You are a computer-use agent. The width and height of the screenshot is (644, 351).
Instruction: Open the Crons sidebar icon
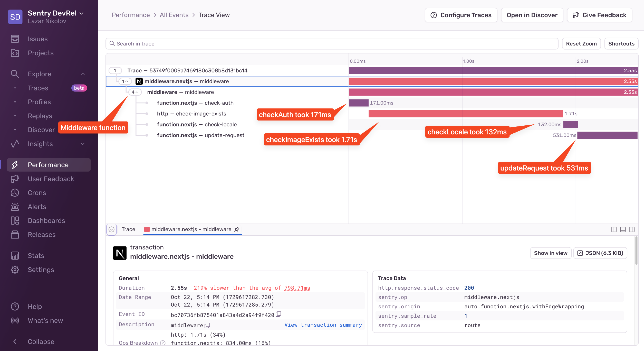click(15, 193)
